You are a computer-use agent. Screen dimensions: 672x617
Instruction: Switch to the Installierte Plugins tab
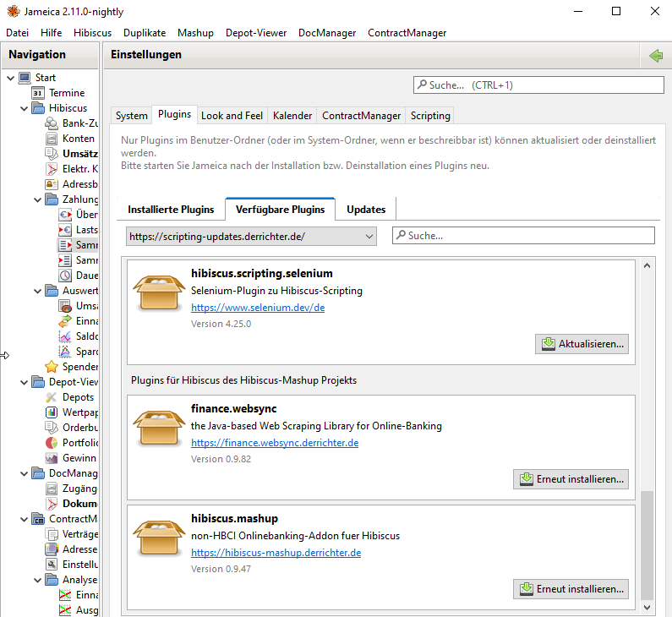pyautogui.click(x=171, y=210)
